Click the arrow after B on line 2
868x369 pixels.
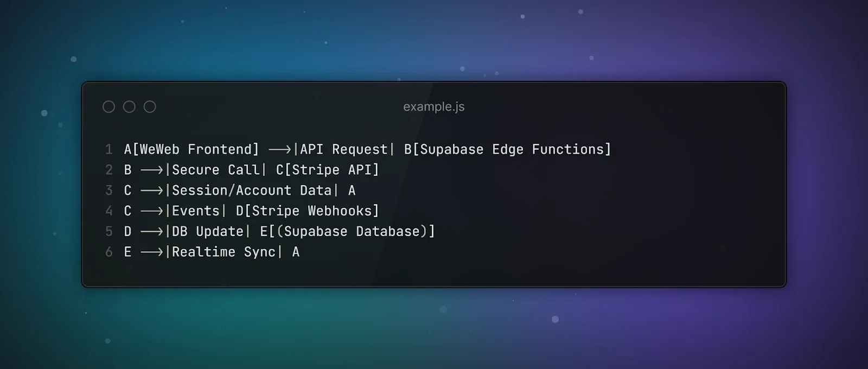tap(152, 170)
